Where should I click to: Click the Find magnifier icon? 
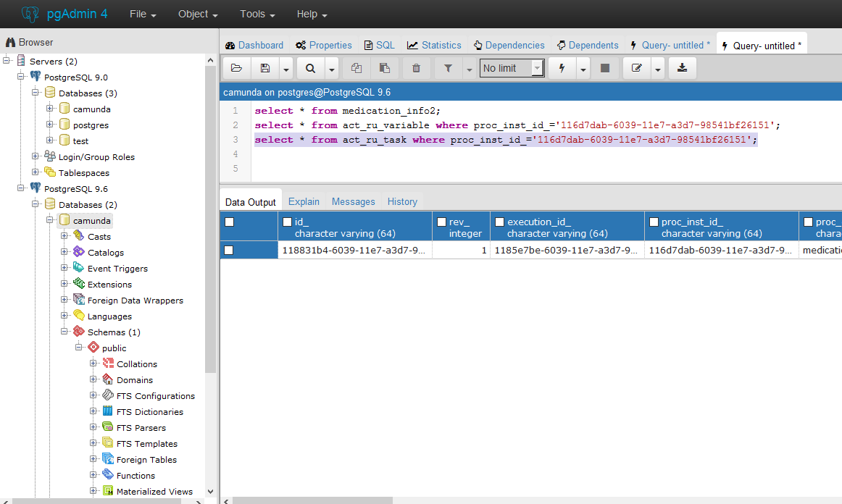pos(310,68)
